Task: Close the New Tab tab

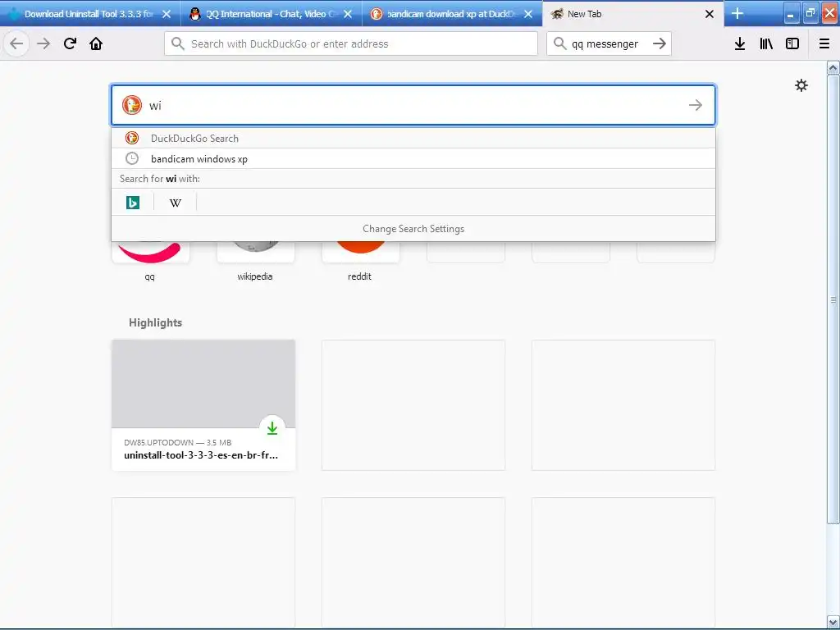Action: [x=710, y=14]
